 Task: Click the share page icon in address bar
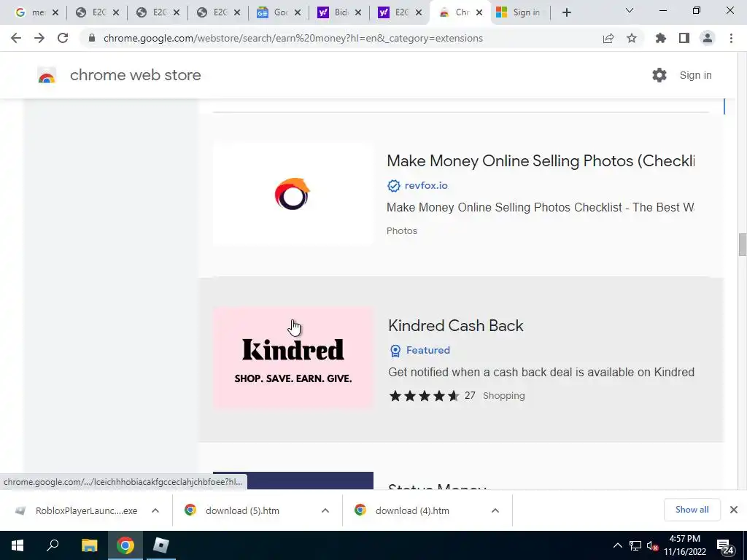(x=608, y=38)
